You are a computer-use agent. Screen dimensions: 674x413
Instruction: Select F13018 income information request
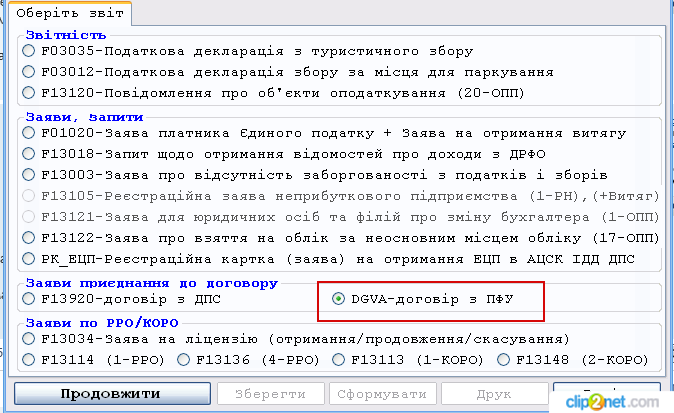29,154
